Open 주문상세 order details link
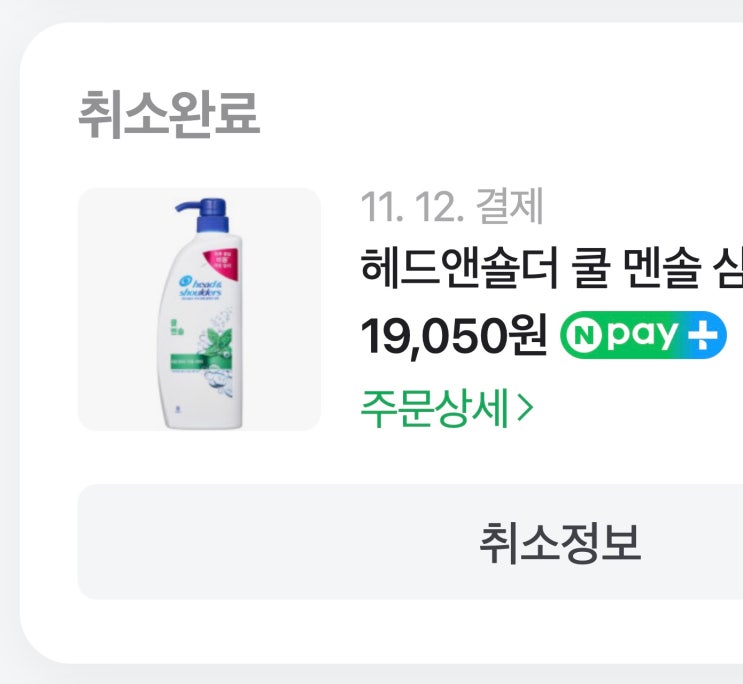The image size is (743, 684). (x=447, y=408)
